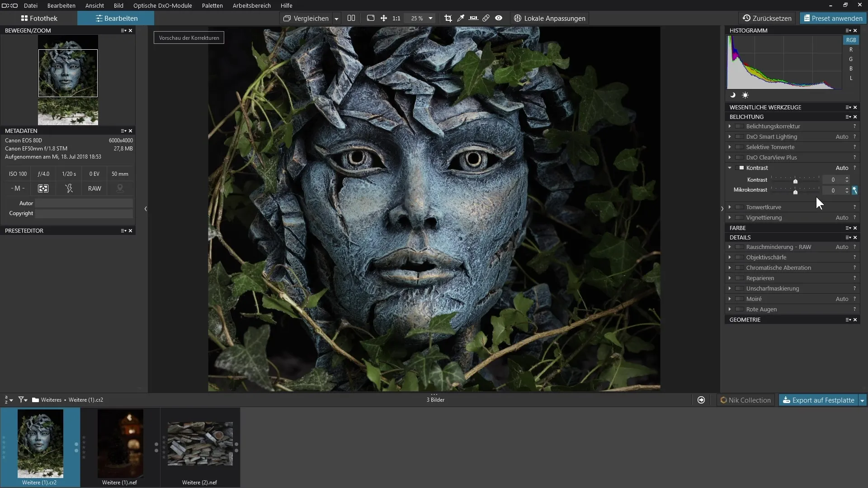The height and width of the screenshot is (488, 868).
Task: Enable the red eye preview tool
Action: point(499,18)
